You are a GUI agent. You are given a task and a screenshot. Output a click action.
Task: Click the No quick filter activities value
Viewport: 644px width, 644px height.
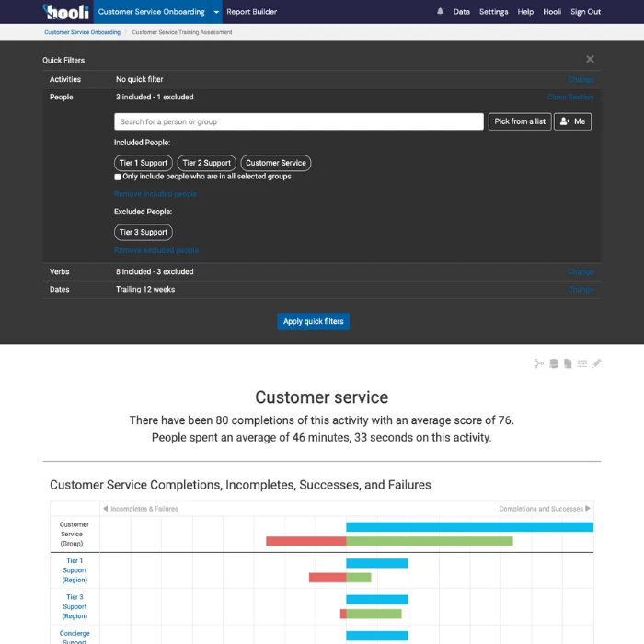click(x=139, y=79)
